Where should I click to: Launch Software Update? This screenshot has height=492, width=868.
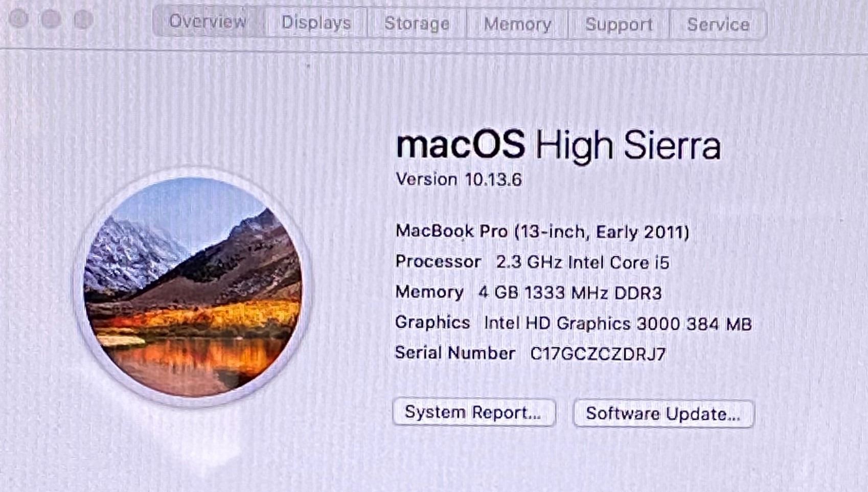(x=663, y=413)
